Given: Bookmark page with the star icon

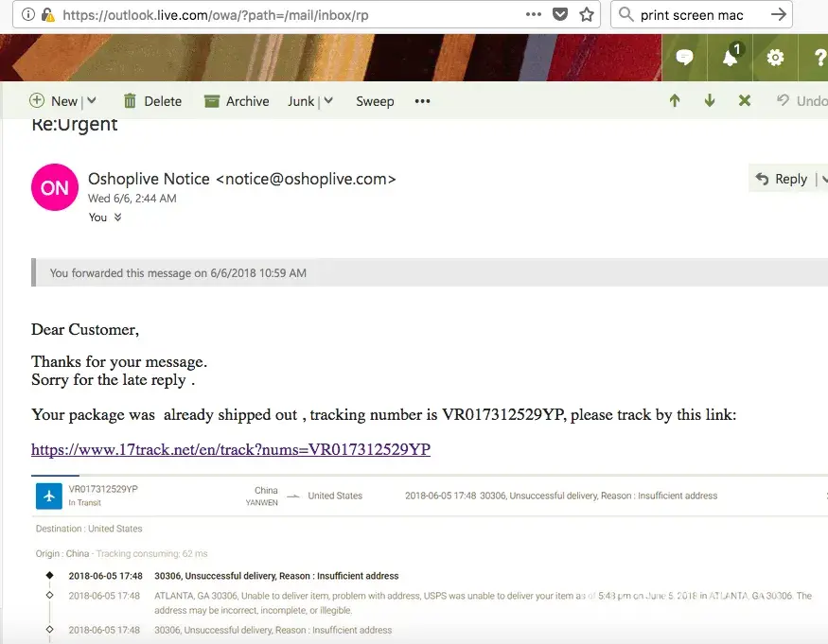Looking at the screenshot, I should (x=587, y=14).
